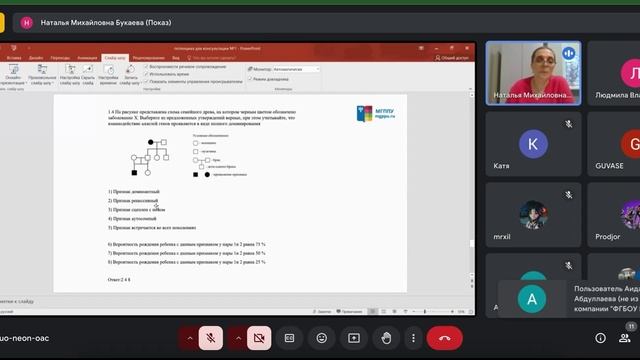Open Notes pane from status bar

[x=322, y=311]
